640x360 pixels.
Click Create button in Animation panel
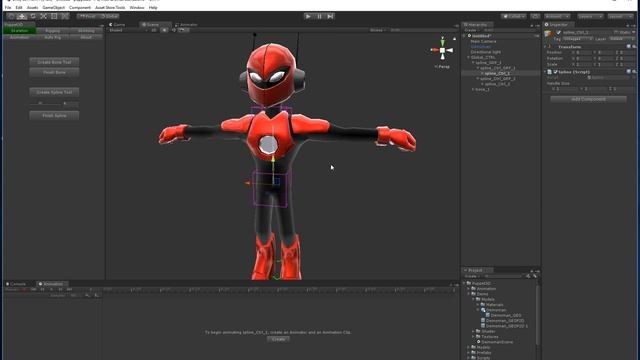tap(278, 339)
